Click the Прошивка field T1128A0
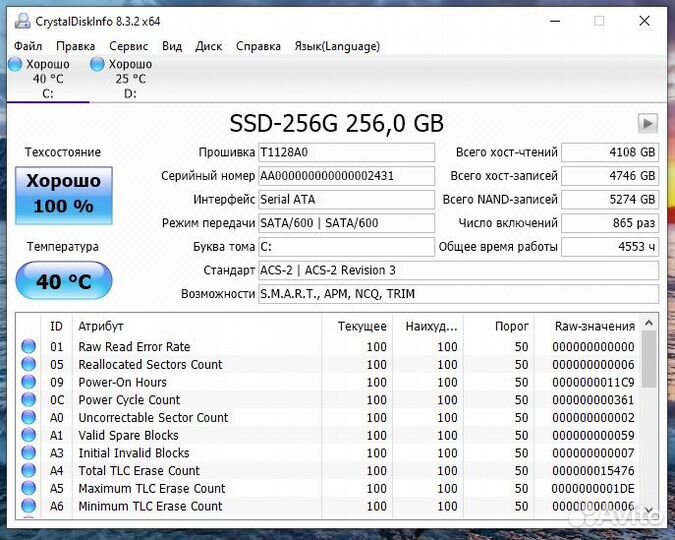This screenshot has height=540, width=675. pos(346,152)
